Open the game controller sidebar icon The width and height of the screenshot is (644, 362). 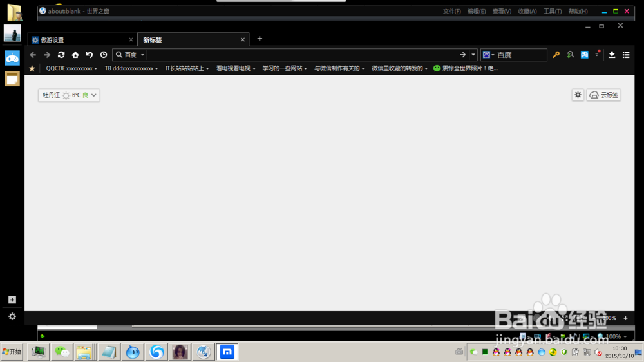point(12,58)
